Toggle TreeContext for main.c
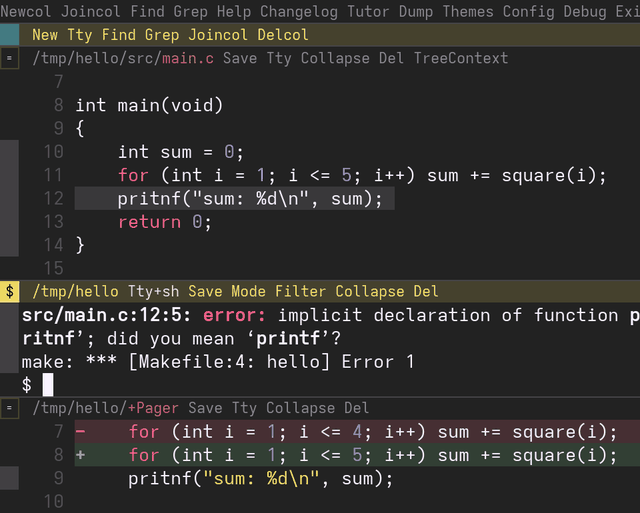 [461, 58]
